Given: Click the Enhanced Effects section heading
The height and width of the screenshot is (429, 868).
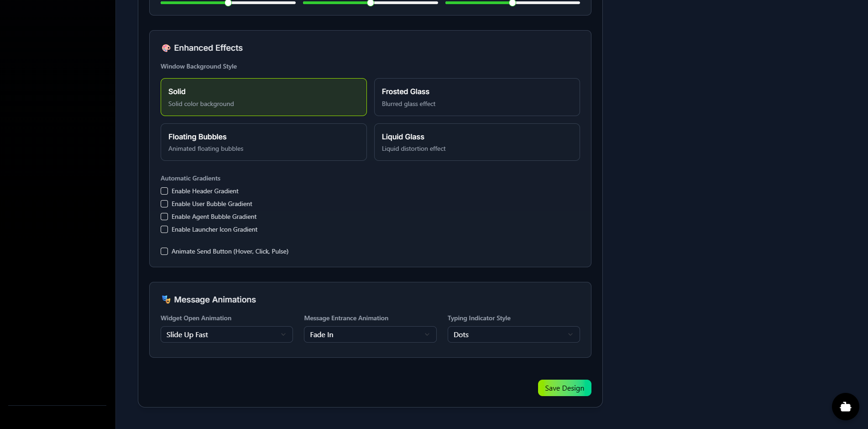Looking at the screenshot, I should coord(208,48).
